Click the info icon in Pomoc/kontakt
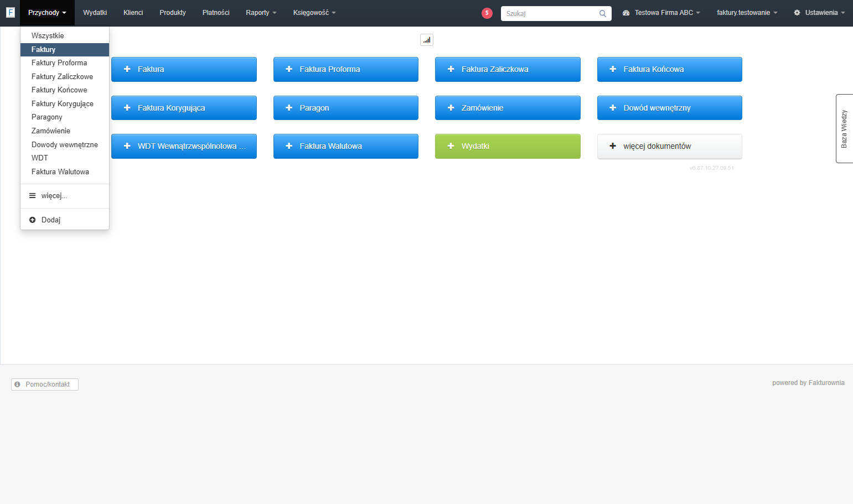Viewport: 853px width, 504px height. pyautogui.click(x=18, y=385)
